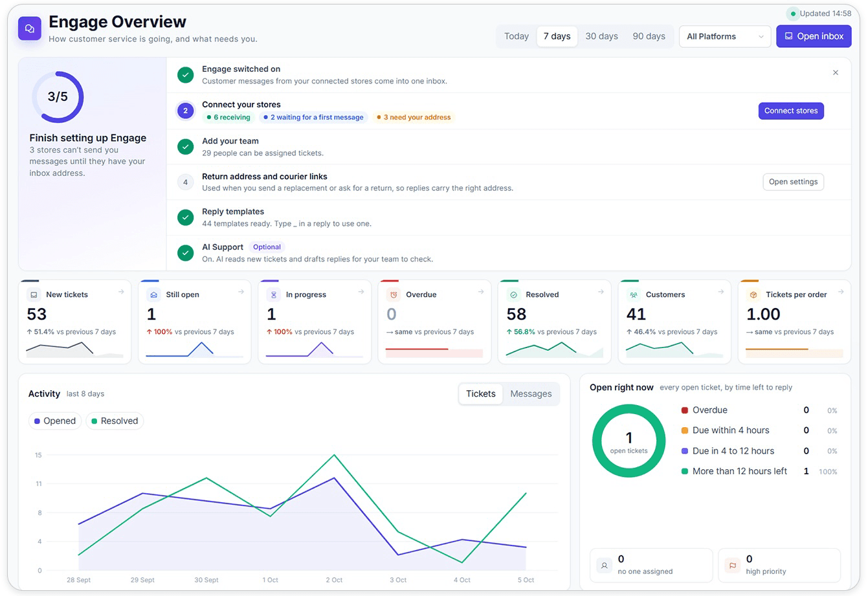The height and width of the screenshot is (596, 868).
Task: Click the Reply templates checkmark
Action: click(186, 217)
